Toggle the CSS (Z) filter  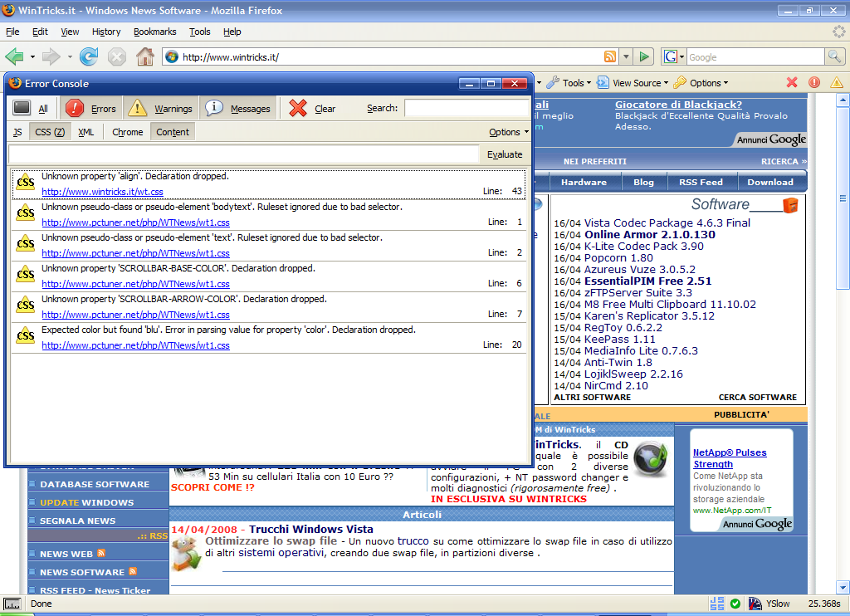coord(49,132)
